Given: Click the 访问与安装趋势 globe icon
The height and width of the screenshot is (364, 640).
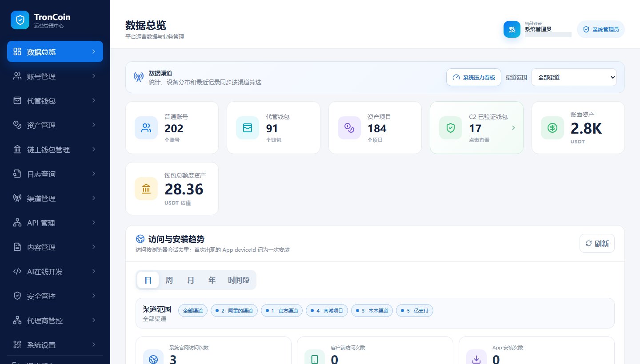Looking at the screenshot, I should [140, 239].
